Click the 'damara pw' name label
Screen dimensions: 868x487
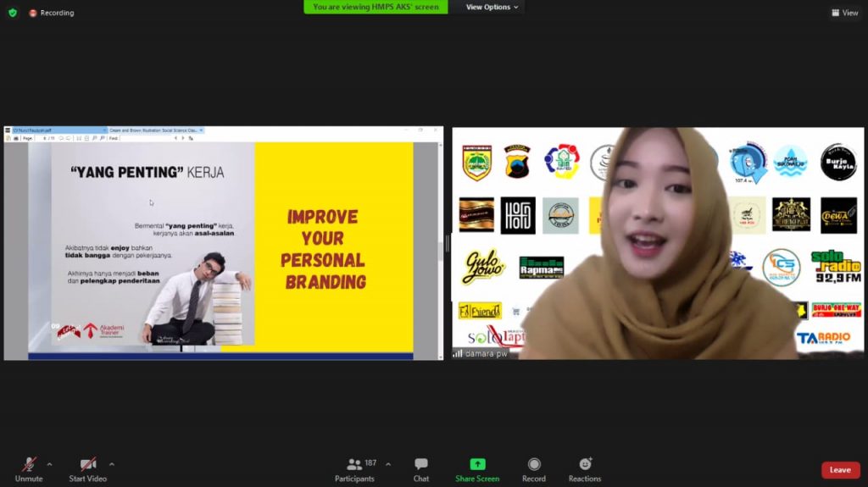[x=486, y=354]
